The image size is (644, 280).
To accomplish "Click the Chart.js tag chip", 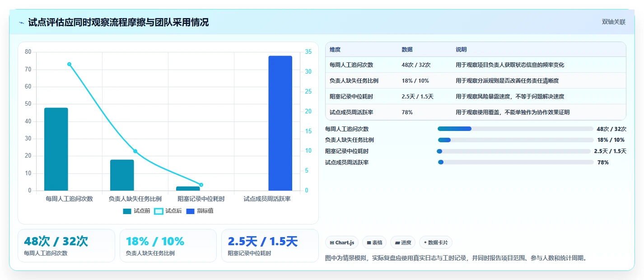I will click(342, 243).
